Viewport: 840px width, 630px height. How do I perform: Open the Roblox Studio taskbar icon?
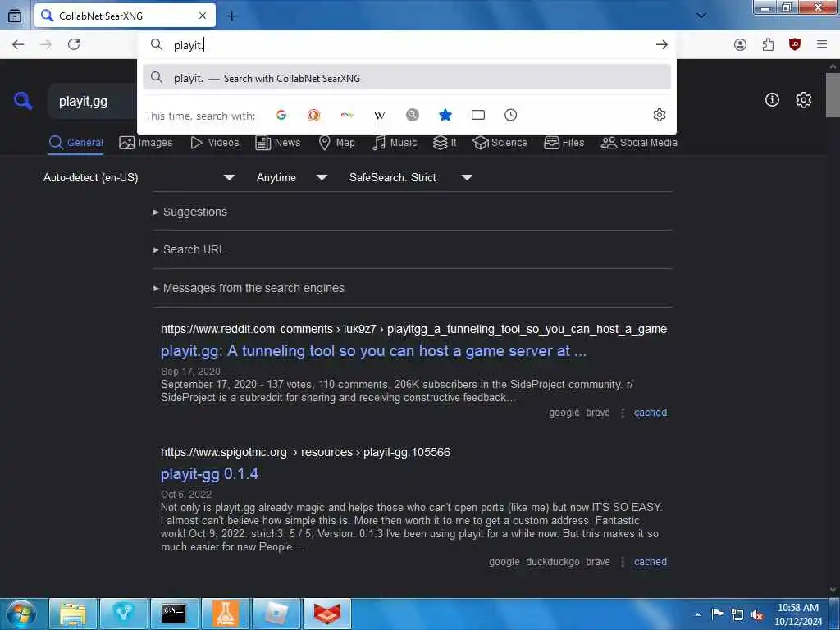276,614
